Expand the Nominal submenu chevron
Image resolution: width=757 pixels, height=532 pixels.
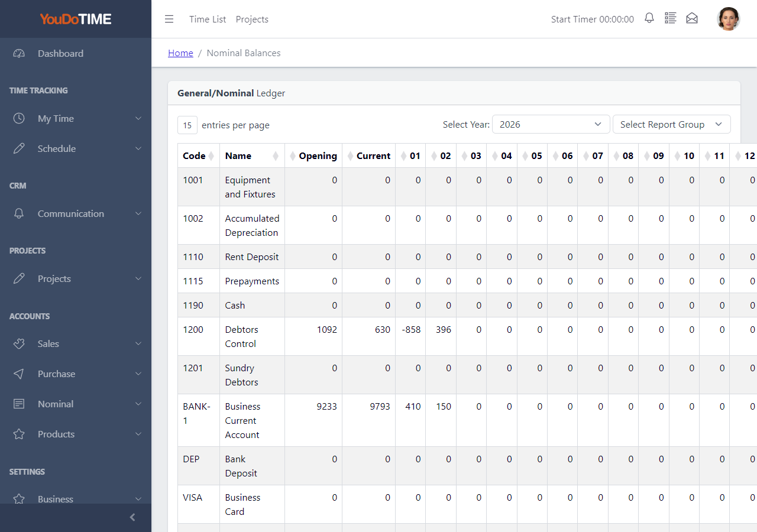click(x=138, y=404)
